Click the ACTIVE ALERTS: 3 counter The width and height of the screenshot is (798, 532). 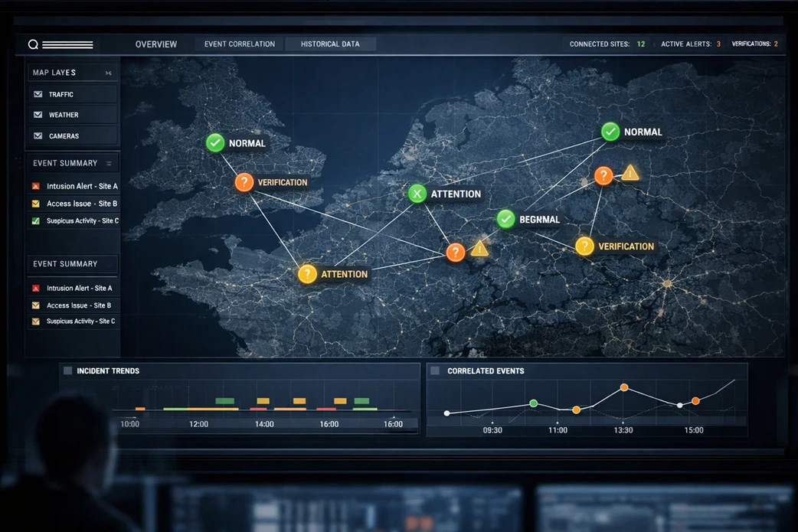[x=688, y=44]
